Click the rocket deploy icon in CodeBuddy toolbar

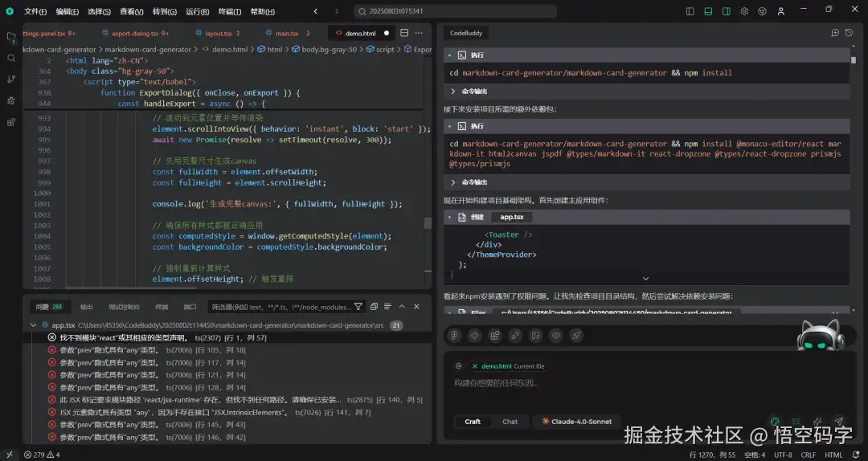pos(576,336)
